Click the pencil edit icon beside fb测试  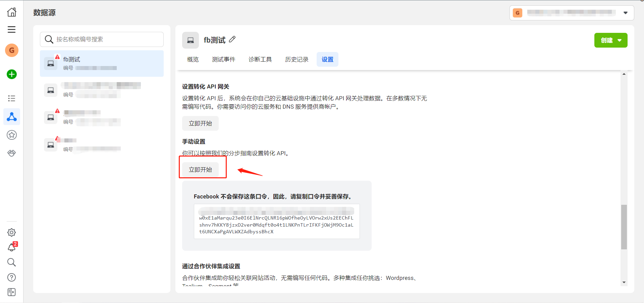[x=232, y=40]
